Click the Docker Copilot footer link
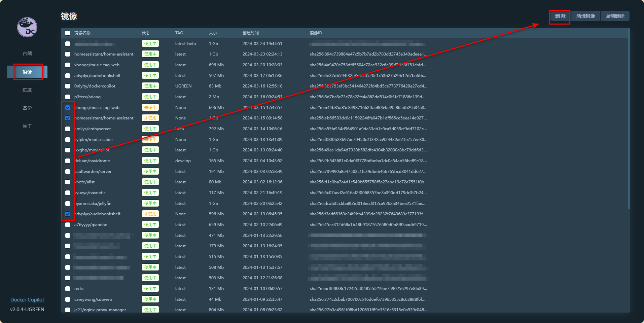Viewport: 644px width, 323px height. coord(27,300)
